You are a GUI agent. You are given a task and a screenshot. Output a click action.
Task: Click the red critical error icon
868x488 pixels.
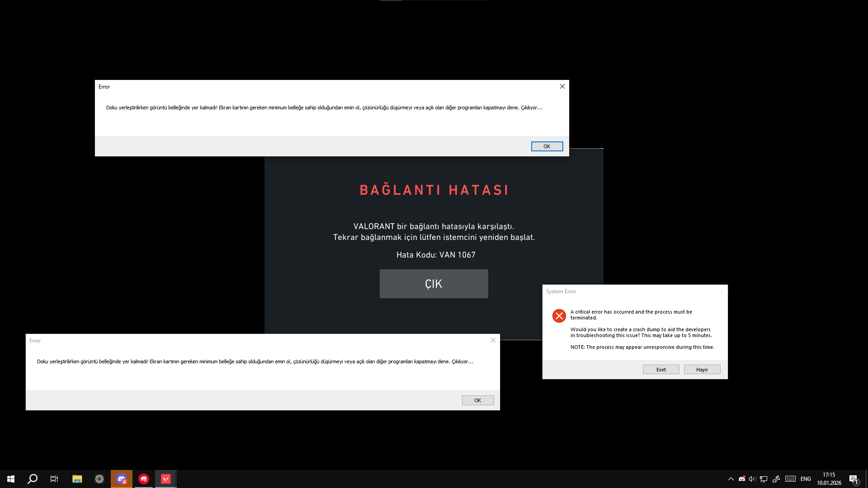tap(559, 316)
